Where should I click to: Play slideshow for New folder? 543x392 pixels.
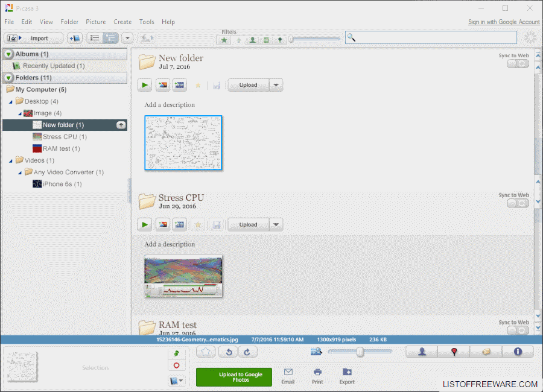(x=145, y=85)
